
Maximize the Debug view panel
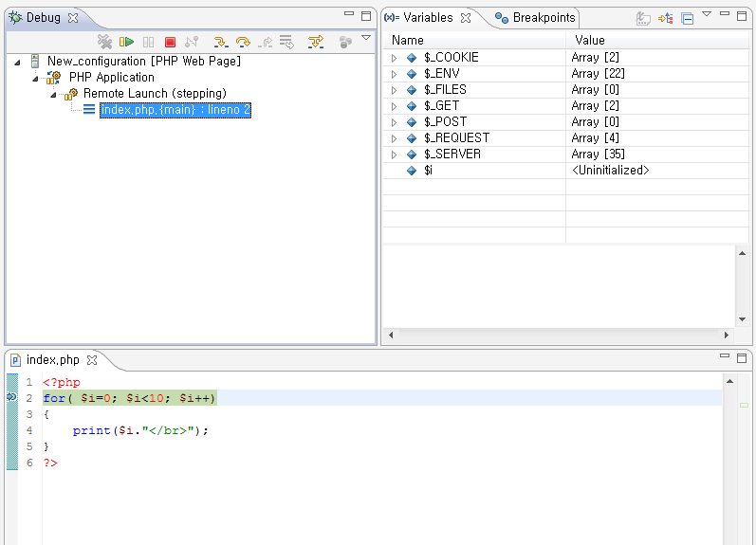pos(366,16)
